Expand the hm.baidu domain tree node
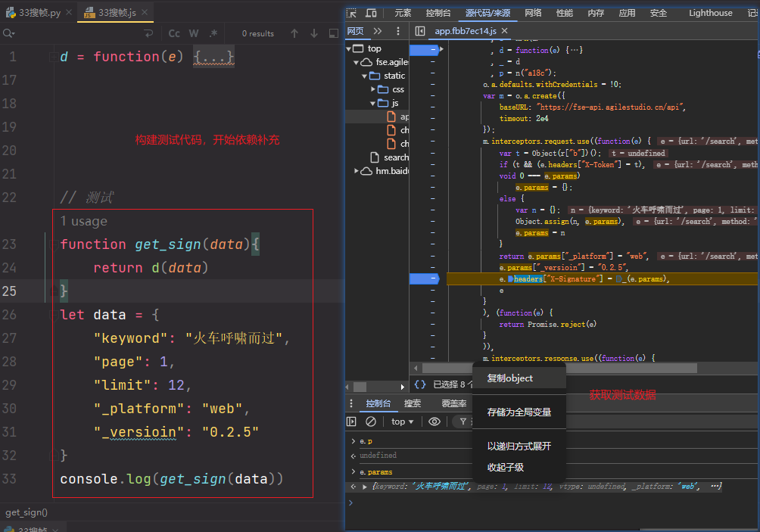 [x=357, y=170]
